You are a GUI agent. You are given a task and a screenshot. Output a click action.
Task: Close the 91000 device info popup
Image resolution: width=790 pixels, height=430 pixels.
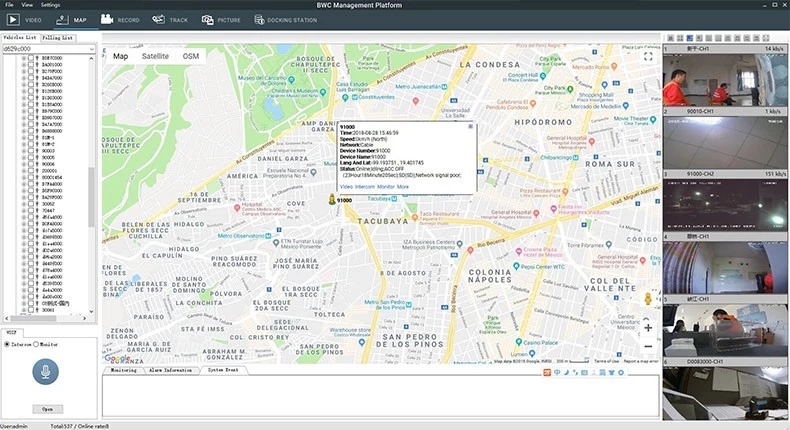pyautogui.click(x=471, y=127)
